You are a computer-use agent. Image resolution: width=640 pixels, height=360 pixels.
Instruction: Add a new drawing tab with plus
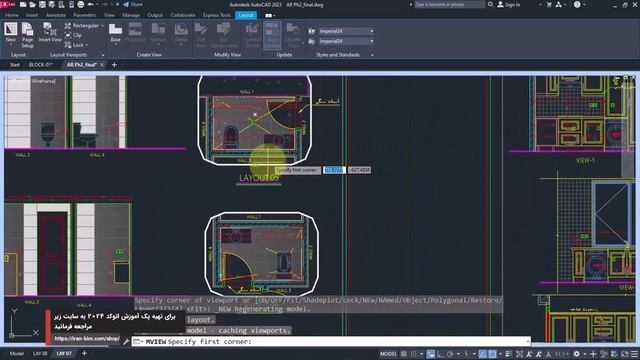click(x=114, y=65)
